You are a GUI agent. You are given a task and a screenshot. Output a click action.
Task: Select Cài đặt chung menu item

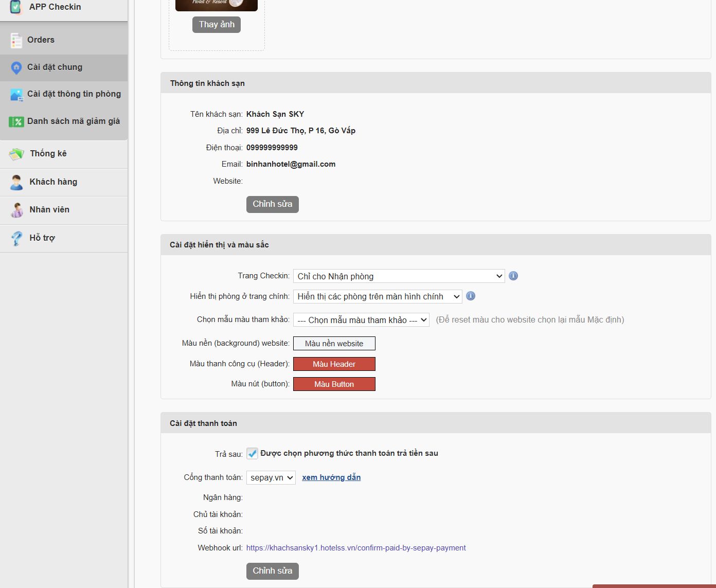pos(64,67)
